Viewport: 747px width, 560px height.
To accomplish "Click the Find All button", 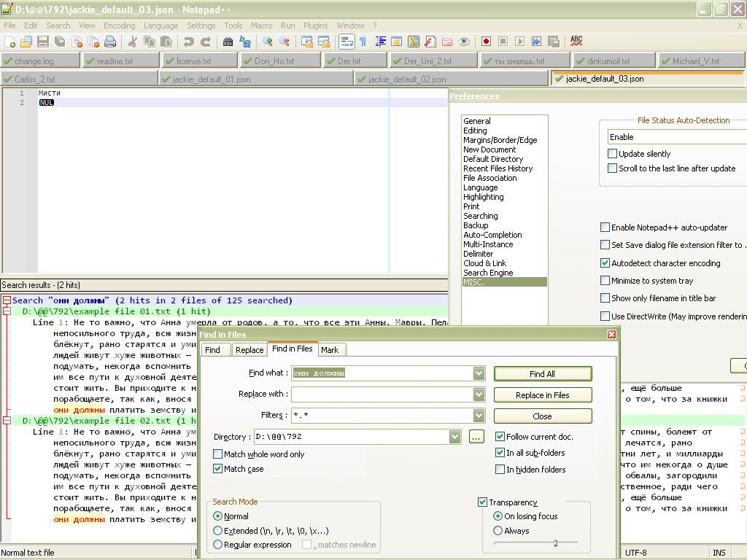I will pyautogui.click(x=543, y=374).
